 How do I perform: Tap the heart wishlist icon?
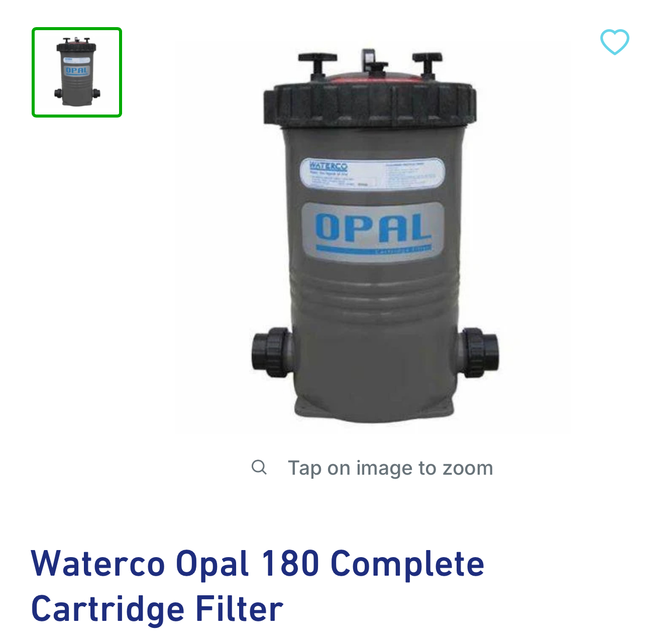[614, 42]
